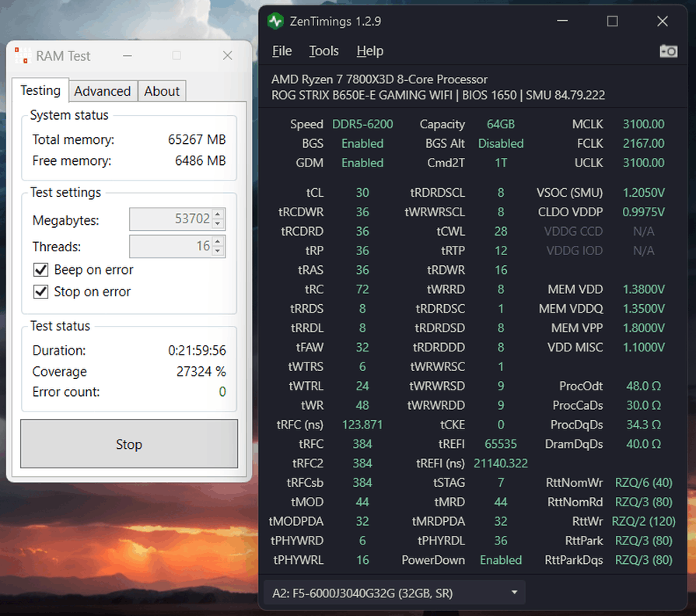Decrease Threads with the down spinner arrow
Viewport: 696px width, 616px height.
(x=218, y=251)
